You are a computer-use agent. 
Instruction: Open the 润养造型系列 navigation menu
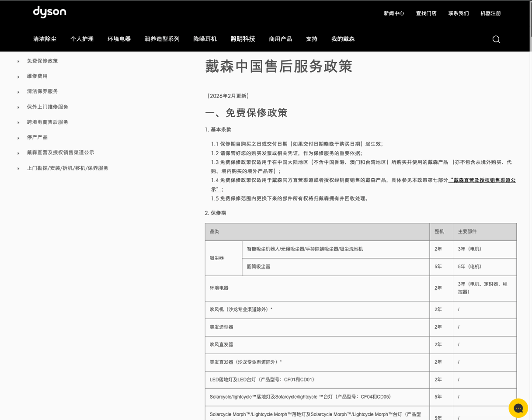(162, 39)
